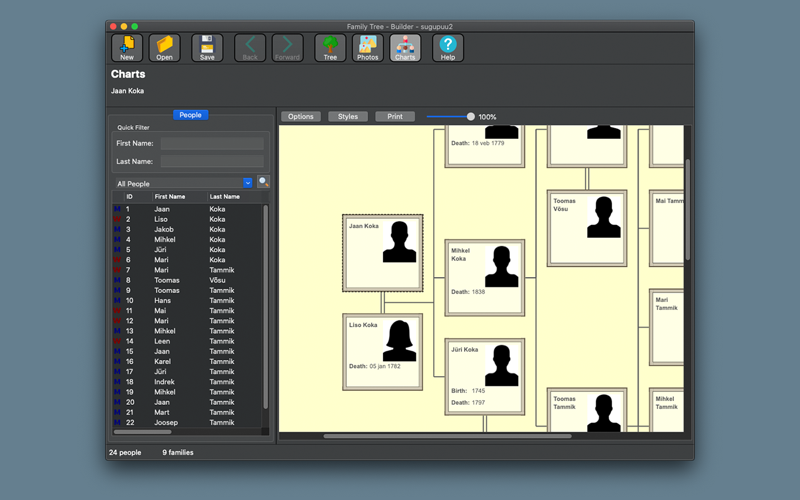Open chart Options

[x=301, y=117]
